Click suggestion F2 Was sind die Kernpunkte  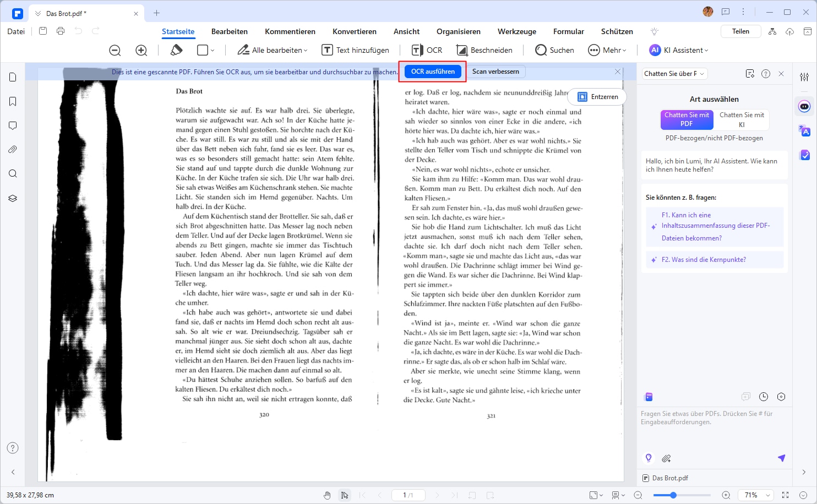click(x=715, y=260)
